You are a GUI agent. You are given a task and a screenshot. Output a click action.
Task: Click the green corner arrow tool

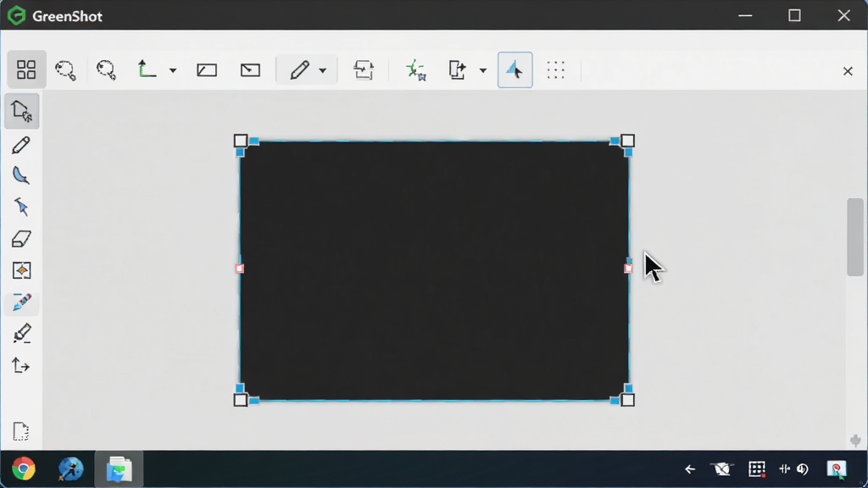(x=147, y=69)
